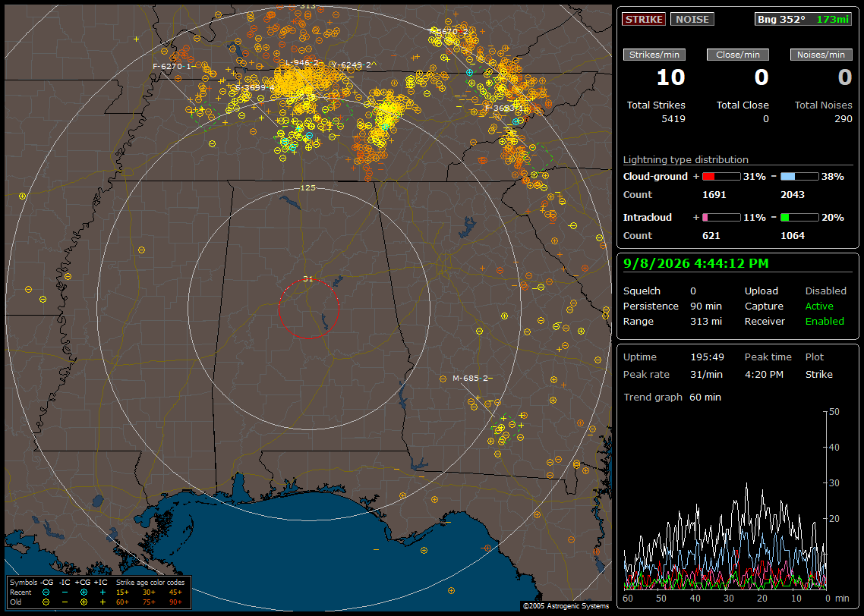Click the Old +CG symbol in legend

click(84, 602)
